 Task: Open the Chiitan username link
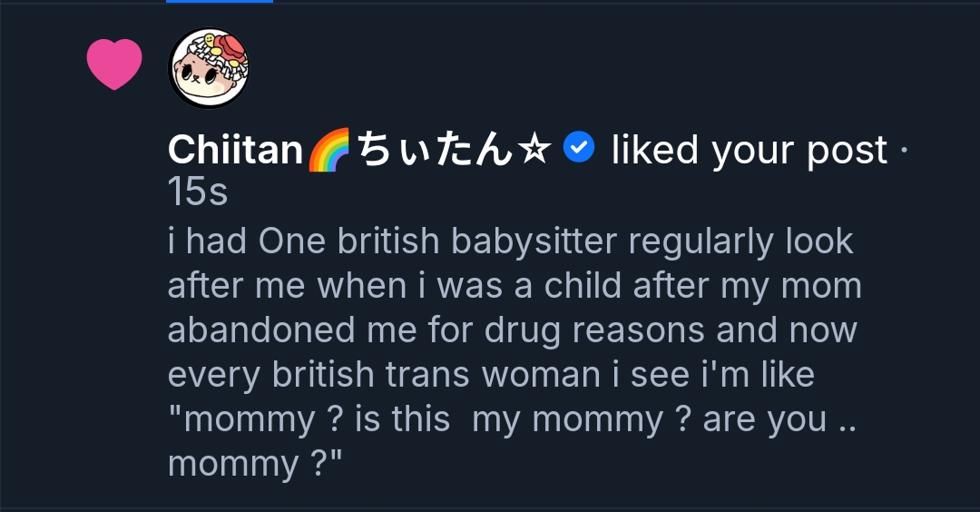click(x=235, y=151)
